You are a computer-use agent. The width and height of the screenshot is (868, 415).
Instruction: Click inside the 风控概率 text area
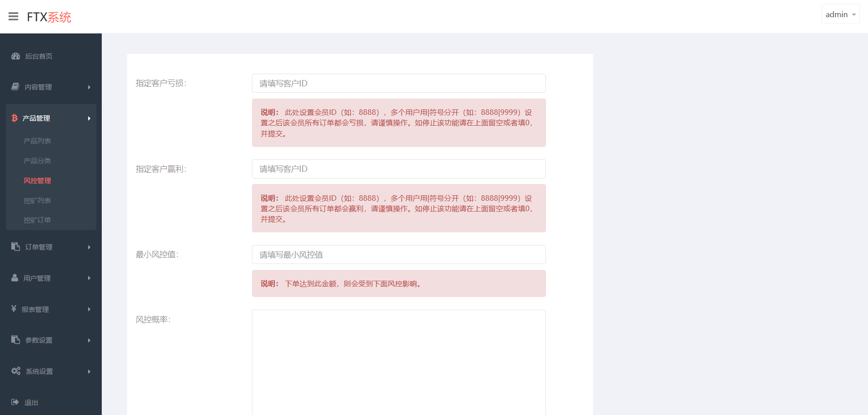pos(398,362)
